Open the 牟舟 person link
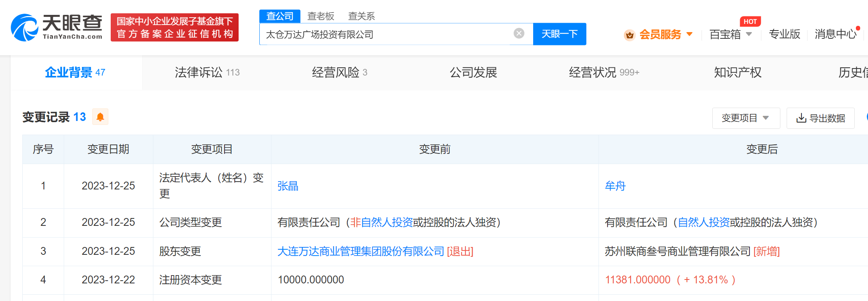The width and height of the screenshot is (868, 301). pyautogui.click(x=615, y=186)
